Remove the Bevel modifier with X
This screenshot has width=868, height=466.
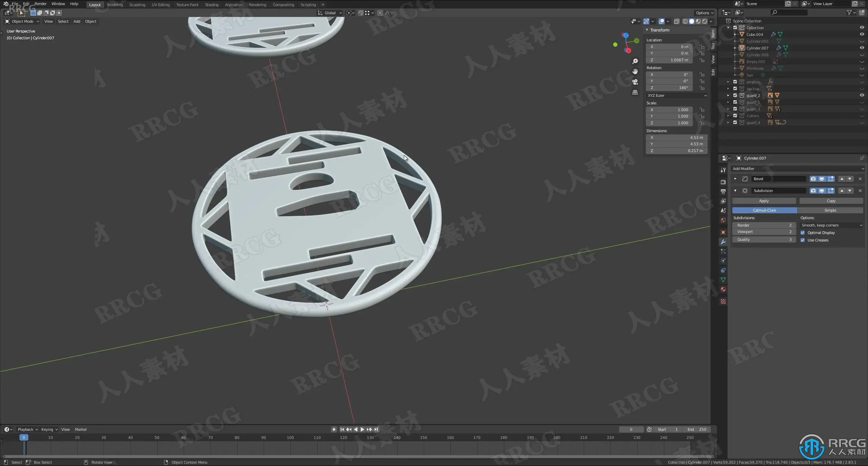pos(860,179)
